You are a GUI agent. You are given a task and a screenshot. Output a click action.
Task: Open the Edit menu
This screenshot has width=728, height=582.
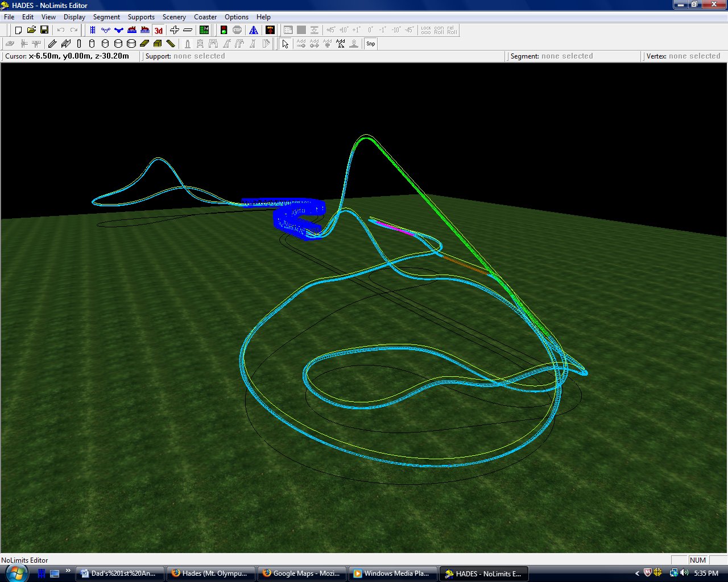28,17
